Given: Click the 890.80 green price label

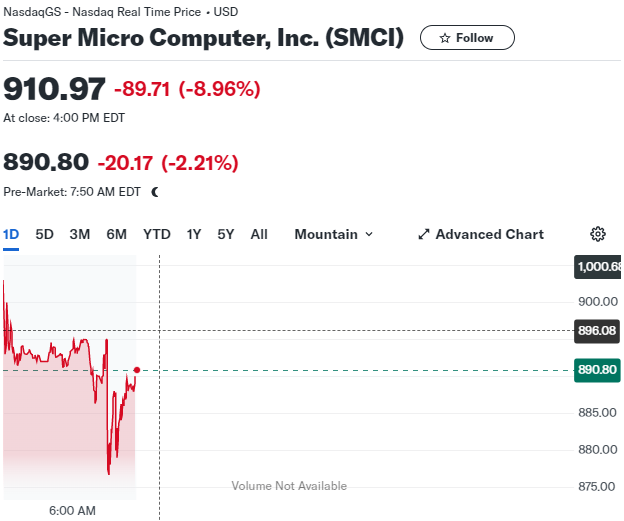Looking at the screenshot, I should pos(597,370).
